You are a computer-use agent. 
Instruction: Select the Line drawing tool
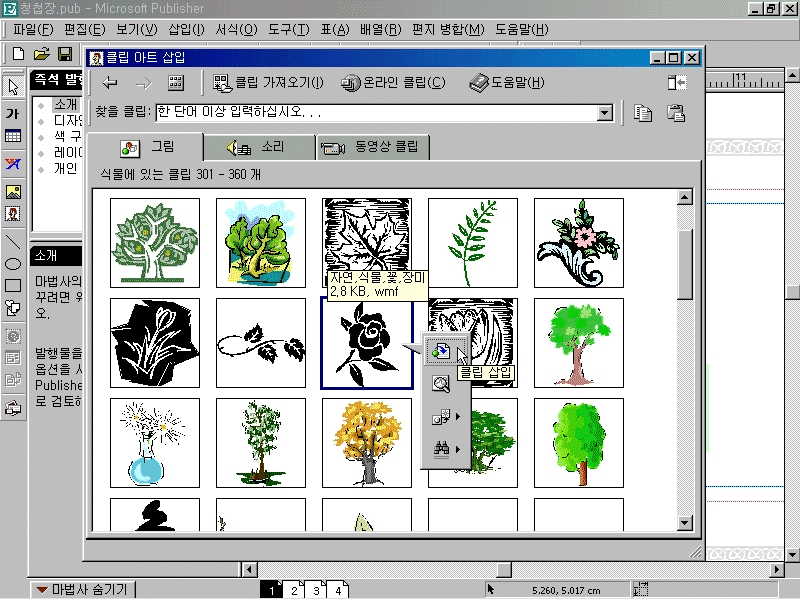[13, 241]
